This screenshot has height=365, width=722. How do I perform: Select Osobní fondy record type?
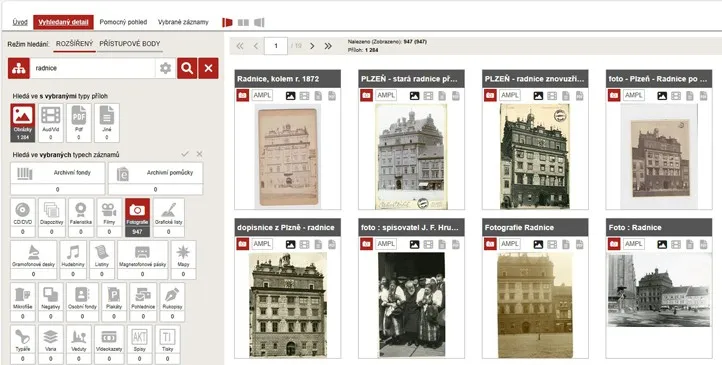click(x=82, y=302)
